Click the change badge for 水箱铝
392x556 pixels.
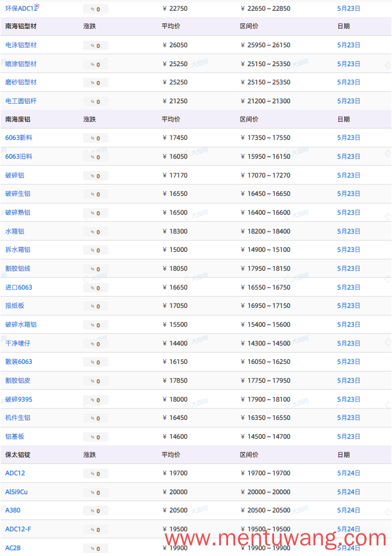(x=95, y=232)
